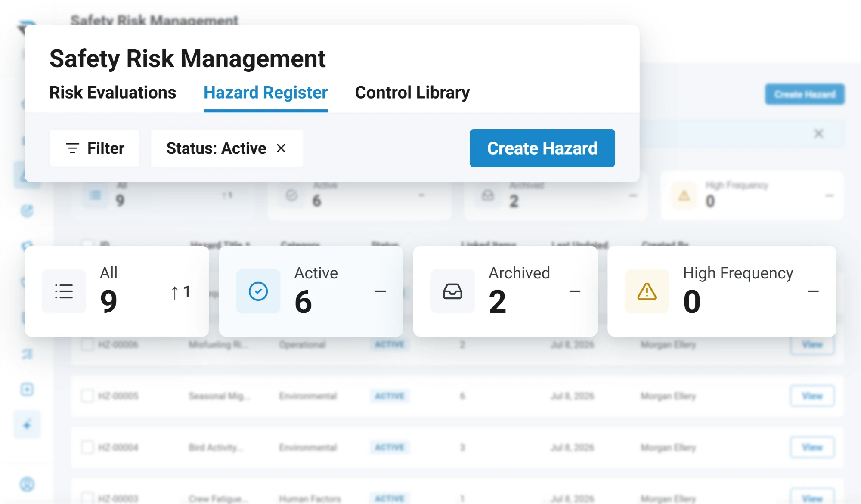The image size is (861, 504).
Task: Open the Risk Evaluations tab
Action: pyautogui.click(x=113, y=93)
